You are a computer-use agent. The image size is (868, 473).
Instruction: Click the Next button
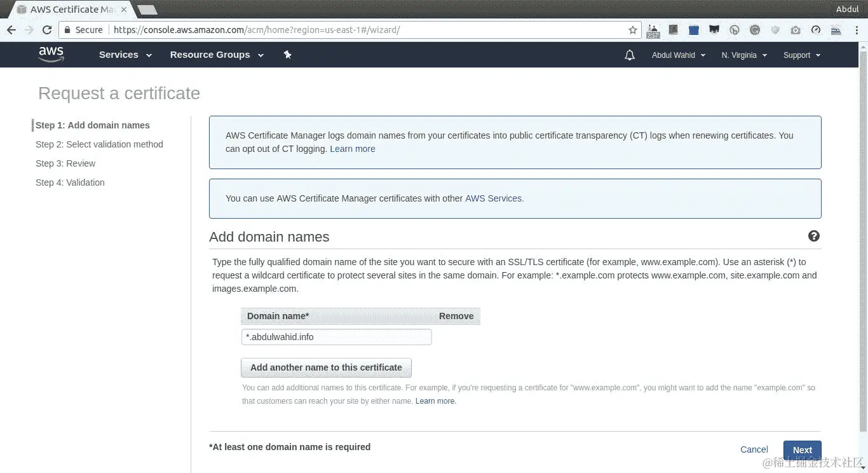[803, 449]
